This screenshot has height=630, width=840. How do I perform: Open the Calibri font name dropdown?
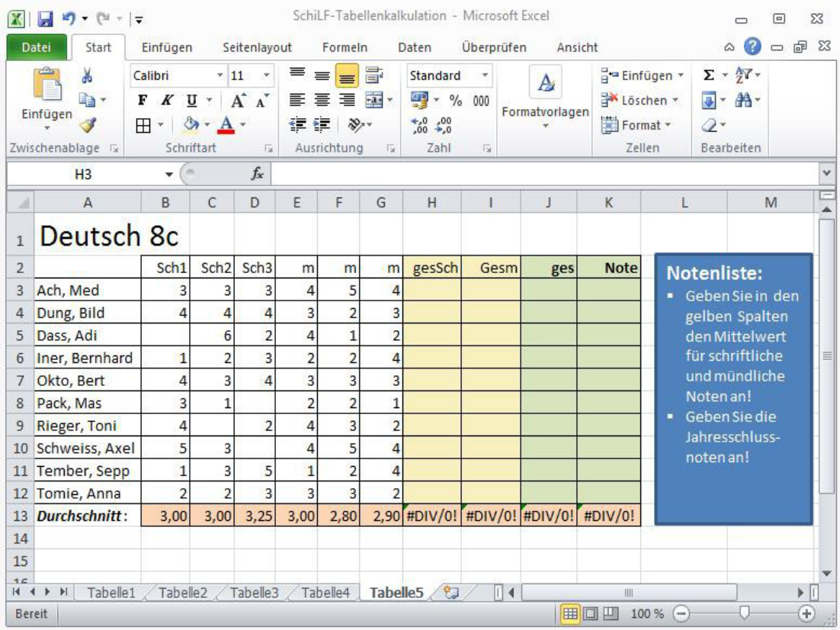pos(220,76)
